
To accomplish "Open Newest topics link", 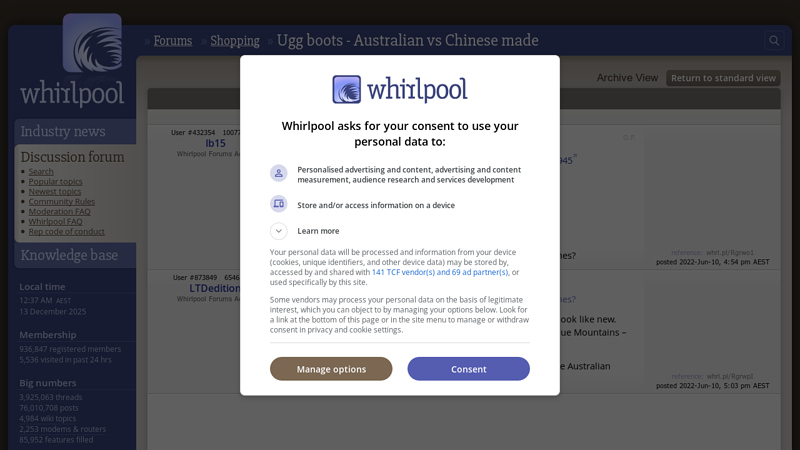I will (55, 192).
